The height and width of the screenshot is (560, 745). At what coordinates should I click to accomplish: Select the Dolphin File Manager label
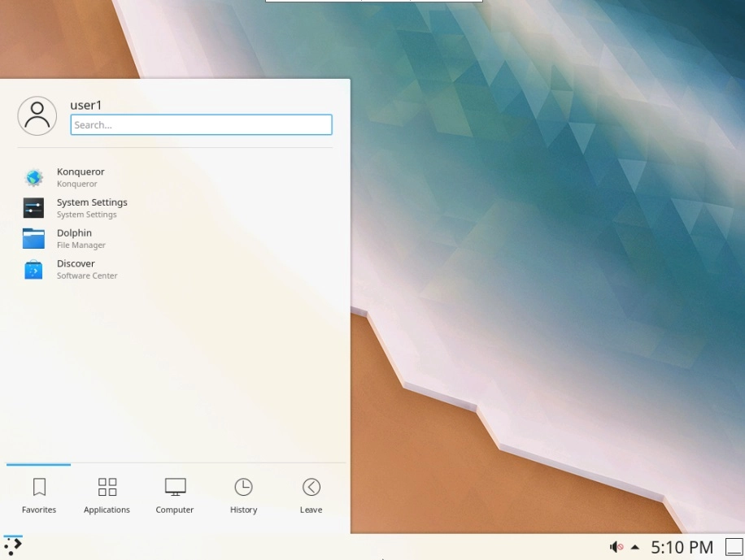click(81, 238)
